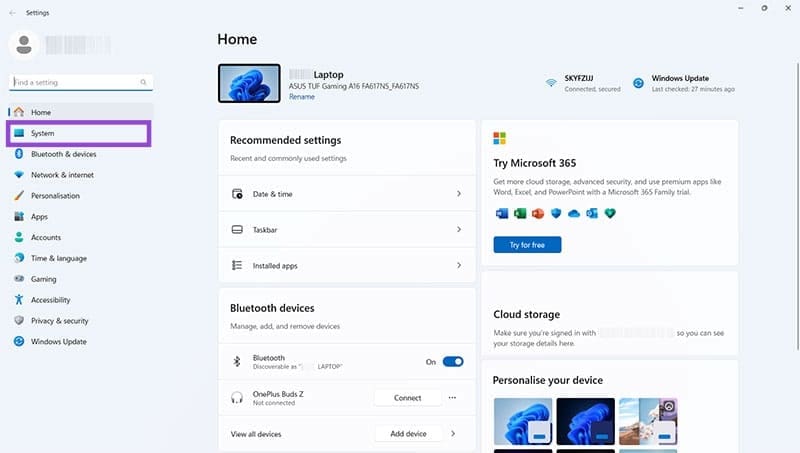Select the first light blue wallpaper theme thumbnail
Screen dimensions: 800x453
[x=522, y=423]
